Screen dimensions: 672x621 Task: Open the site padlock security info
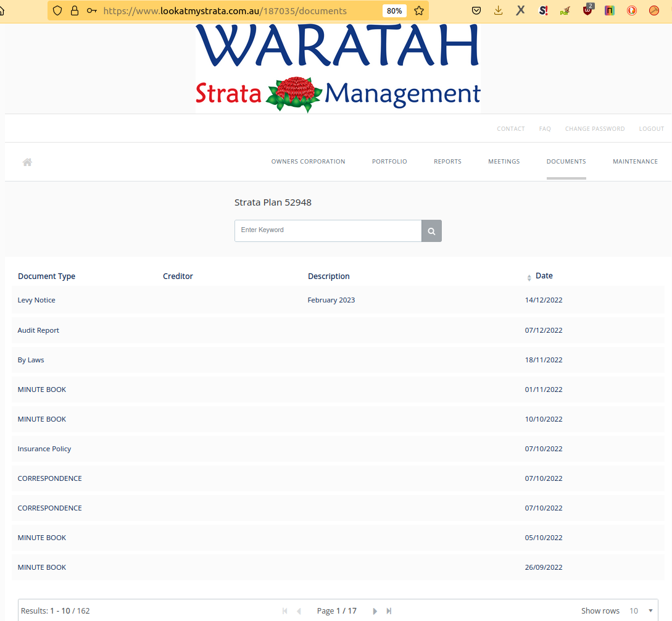pos(75,10)
